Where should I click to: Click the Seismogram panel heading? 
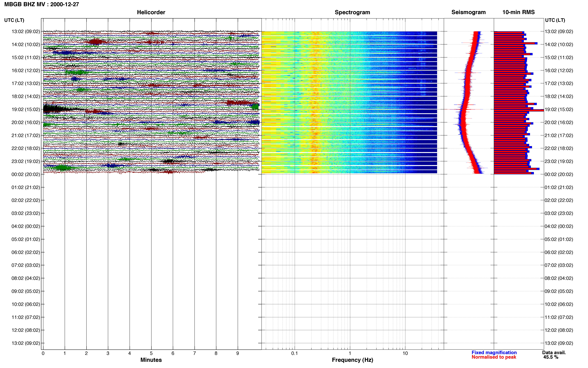pos(468,12)
